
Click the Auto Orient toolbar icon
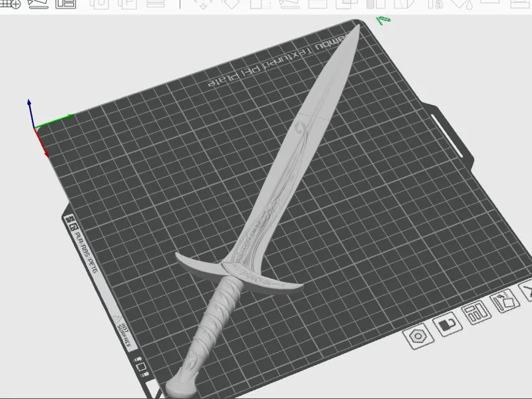click(38, 3)
